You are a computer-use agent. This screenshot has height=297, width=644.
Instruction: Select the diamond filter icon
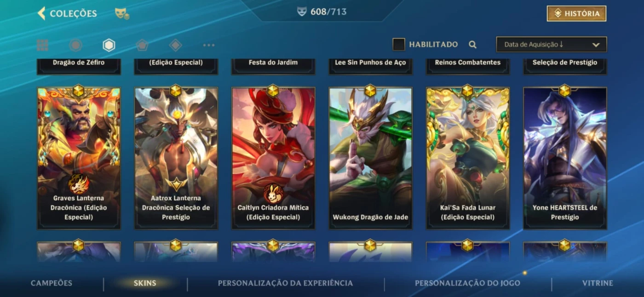click(175, 45)
